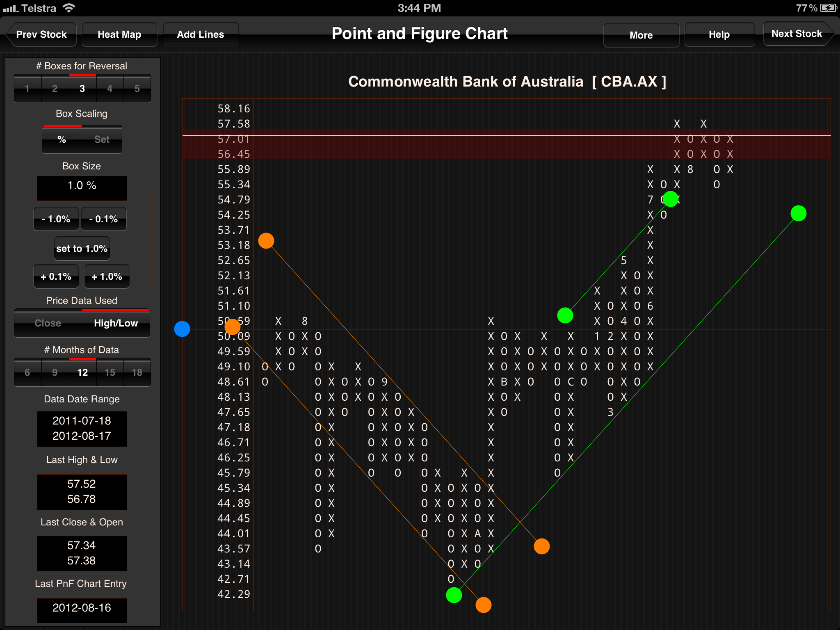Navigate to the Next Stock
840x630 pixels.
797,33
